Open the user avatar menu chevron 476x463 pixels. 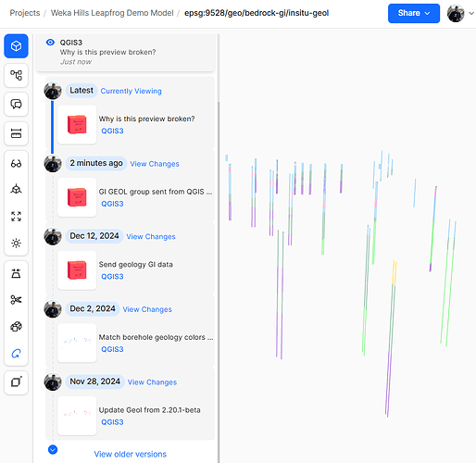click(471, 13)
